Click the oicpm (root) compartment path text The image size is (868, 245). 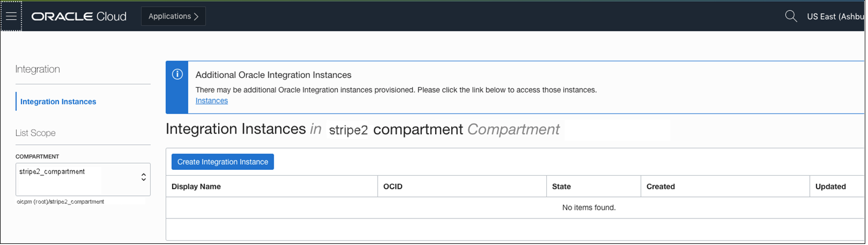coord(60,202)
